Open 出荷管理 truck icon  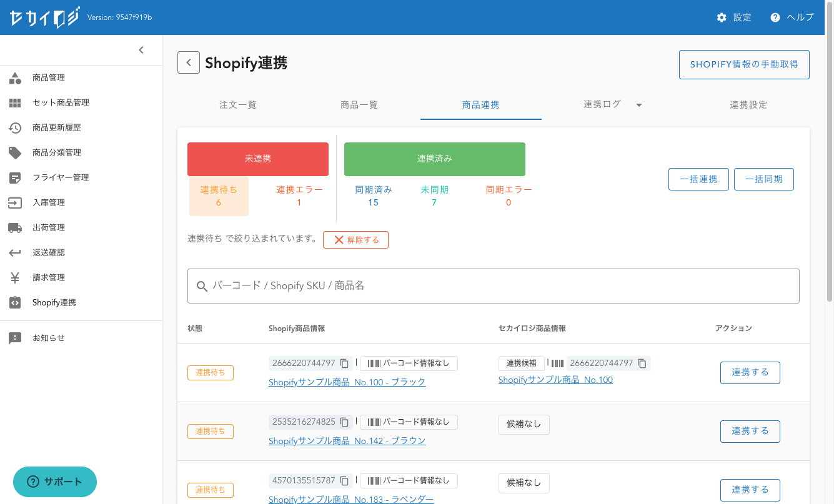tap(15, 228)
